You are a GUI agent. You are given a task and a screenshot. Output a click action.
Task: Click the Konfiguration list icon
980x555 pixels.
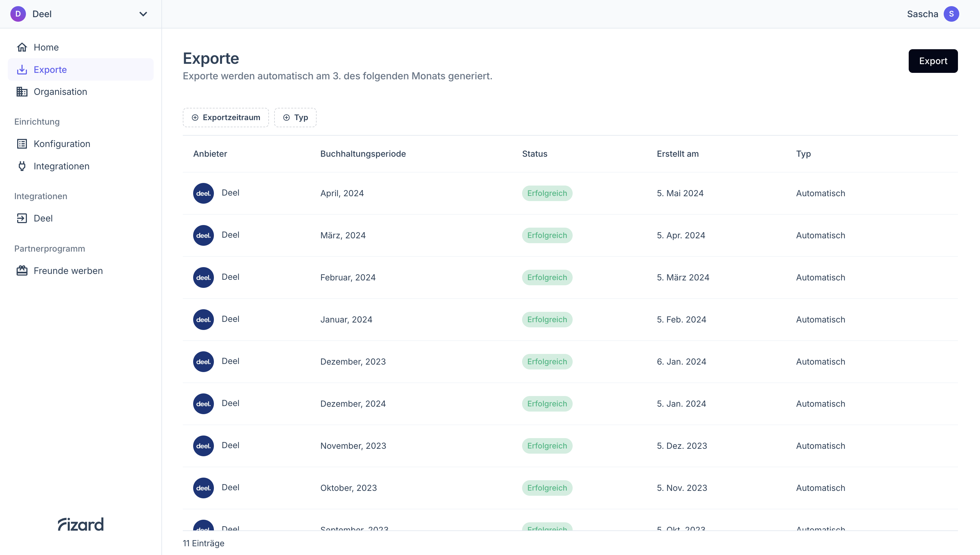(22, 144)
